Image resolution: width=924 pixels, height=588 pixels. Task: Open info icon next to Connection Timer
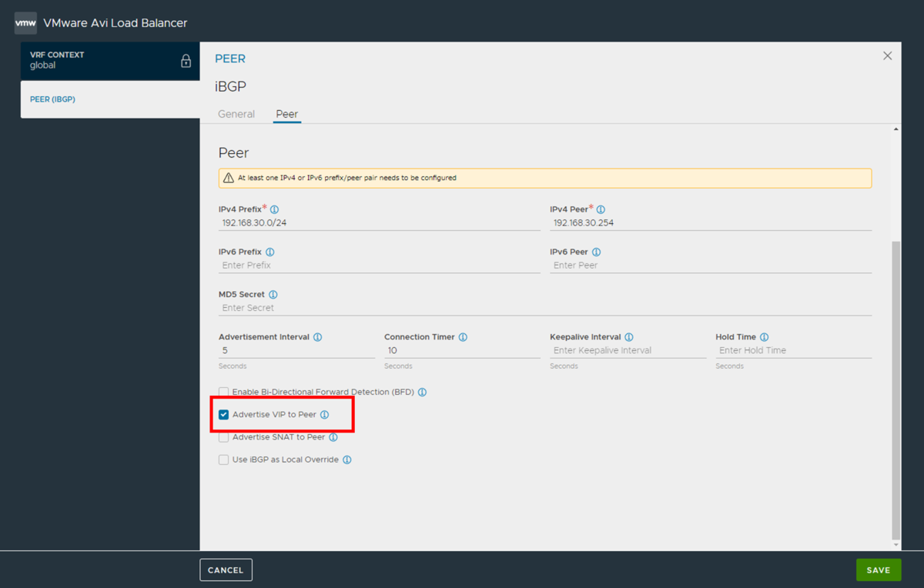pos(463,337)
